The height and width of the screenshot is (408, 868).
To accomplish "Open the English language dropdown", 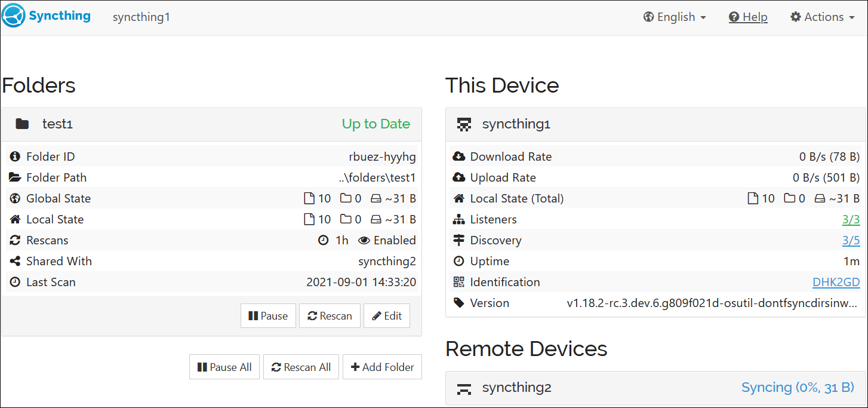I will click(x=675, y=17).
